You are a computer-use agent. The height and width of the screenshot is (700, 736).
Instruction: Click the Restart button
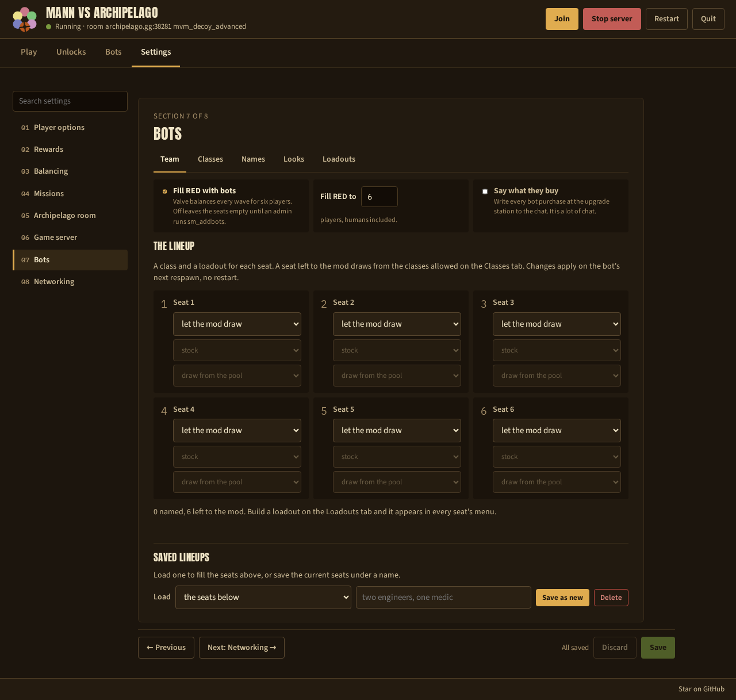(666, 19)
